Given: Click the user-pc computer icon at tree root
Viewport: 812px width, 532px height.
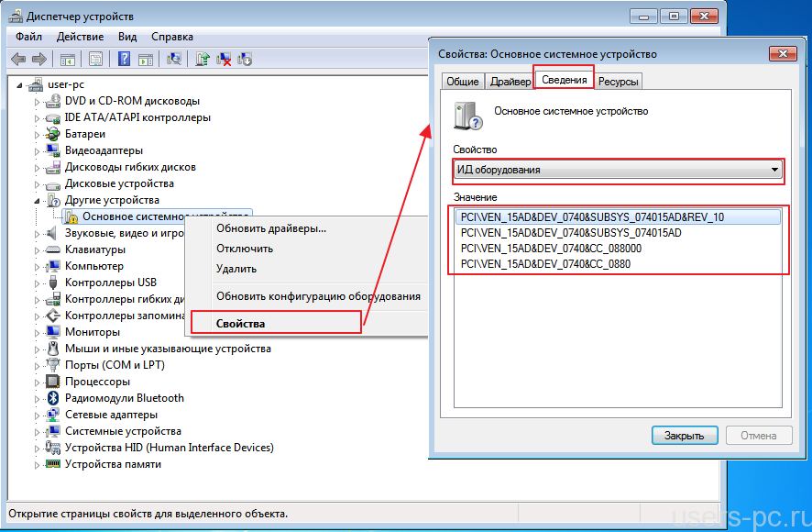Looking at the screenshot, I should click(x=36, y=84).
